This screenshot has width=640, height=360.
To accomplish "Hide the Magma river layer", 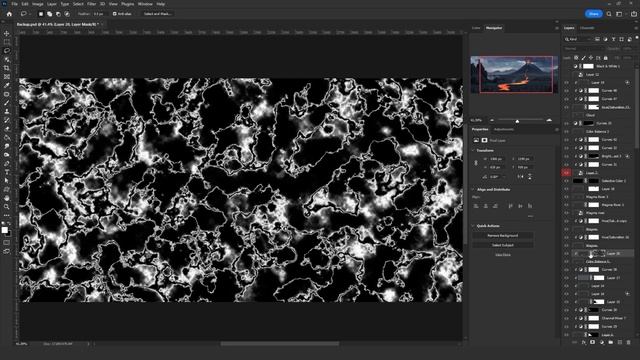I will point(567,213).
